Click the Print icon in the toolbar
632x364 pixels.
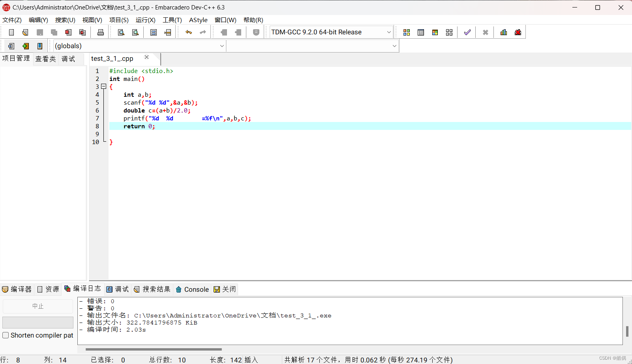100,32
